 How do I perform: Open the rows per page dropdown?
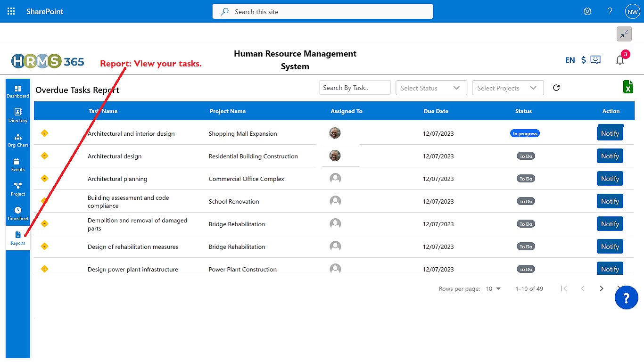[x=493, y=288]
